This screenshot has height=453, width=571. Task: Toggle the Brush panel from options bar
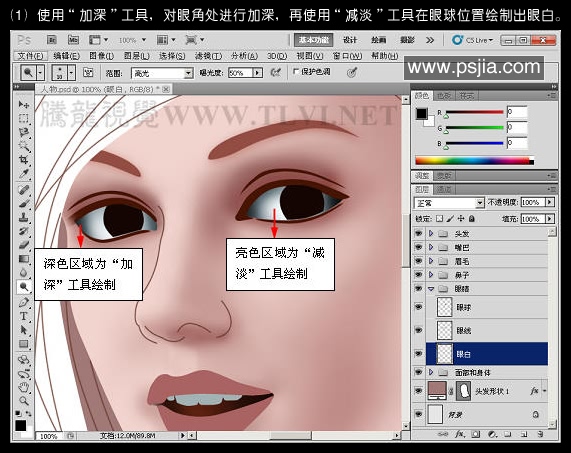88,72
